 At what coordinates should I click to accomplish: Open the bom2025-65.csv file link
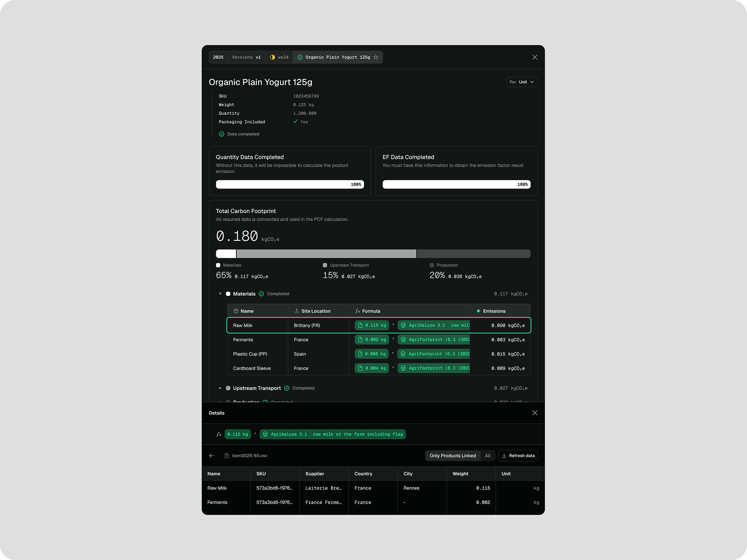point(249,456)
